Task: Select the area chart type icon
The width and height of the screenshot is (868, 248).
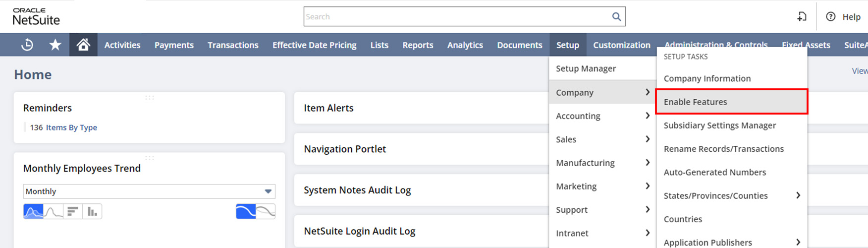Action: 33,211
